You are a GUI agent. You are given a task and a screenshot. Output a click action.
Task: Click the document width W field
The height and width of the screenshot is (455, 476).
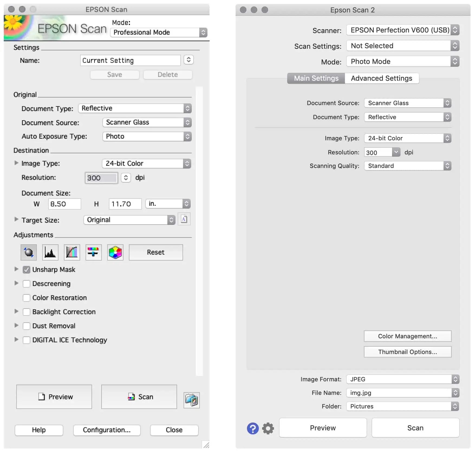coord(65,204)
